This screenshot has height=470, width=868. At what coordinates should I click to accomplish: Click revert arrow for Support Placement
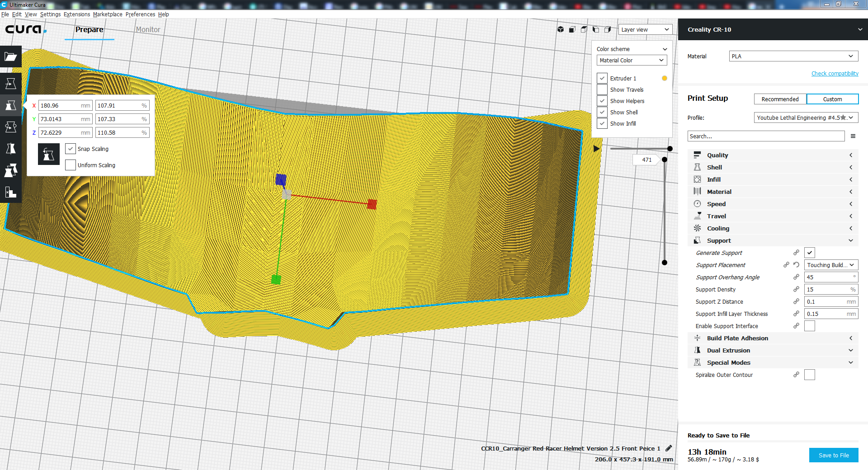pos(796,265)
